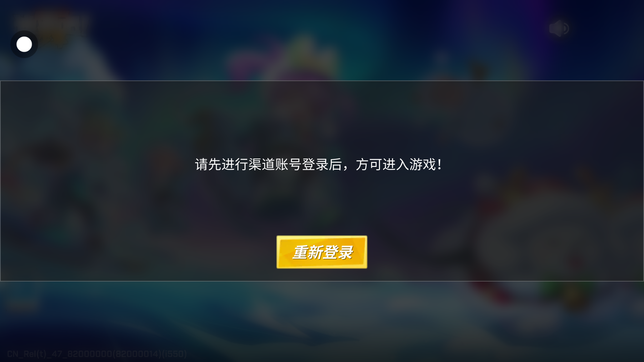Click the word 游戏 in the dialog message

tap(423, 165)
